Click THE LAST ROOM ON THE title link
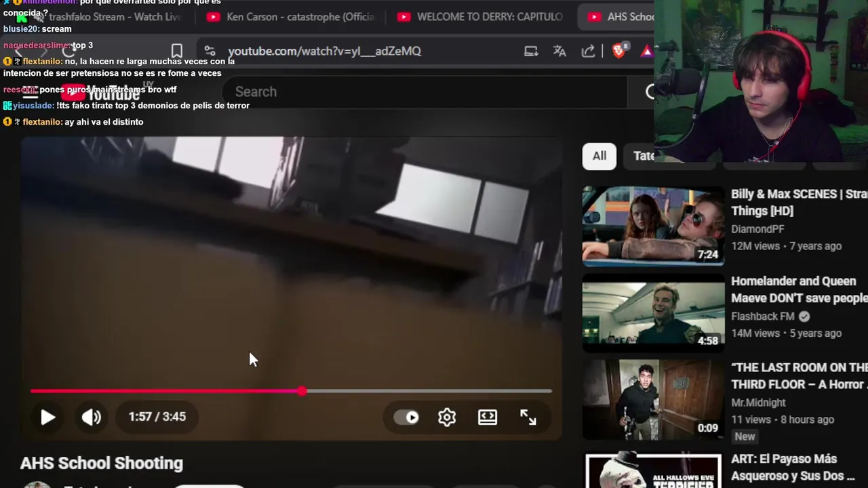The height and width of the screenshot is (488, 868). [800, 375]
